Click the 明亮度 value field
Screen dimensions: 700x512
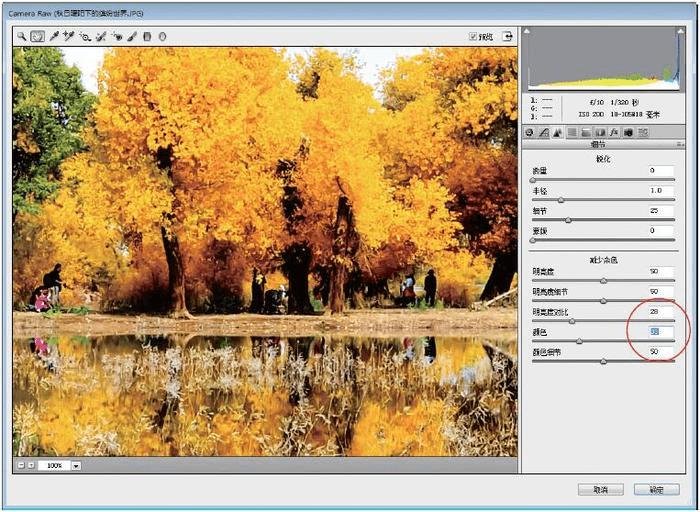click(x=661, y=271)
